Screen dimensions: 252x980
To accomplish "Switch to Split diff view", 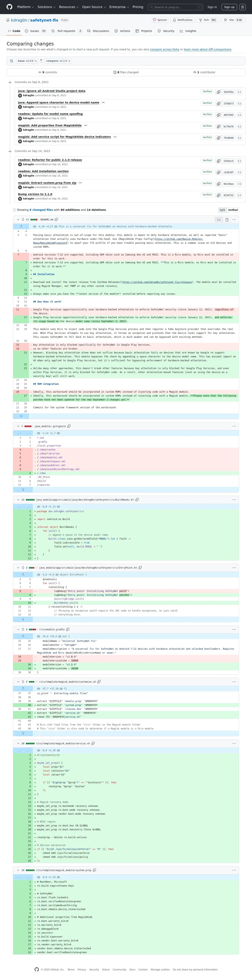I will 222,210.
